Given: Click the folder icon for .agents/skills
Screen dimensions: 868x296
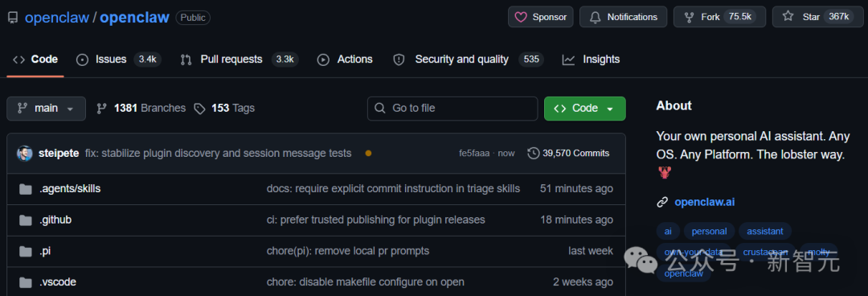Looking at the screenshot, I should 25,190.
